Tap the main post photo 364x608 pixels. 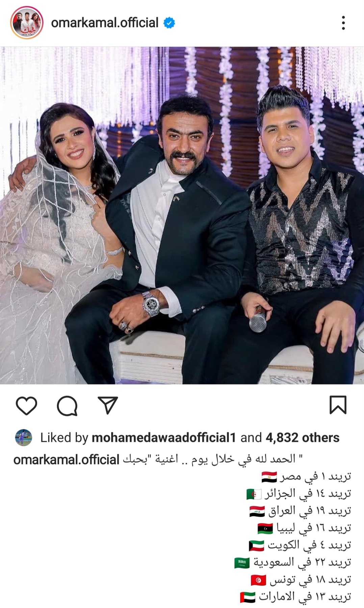[x=182, y=215]
